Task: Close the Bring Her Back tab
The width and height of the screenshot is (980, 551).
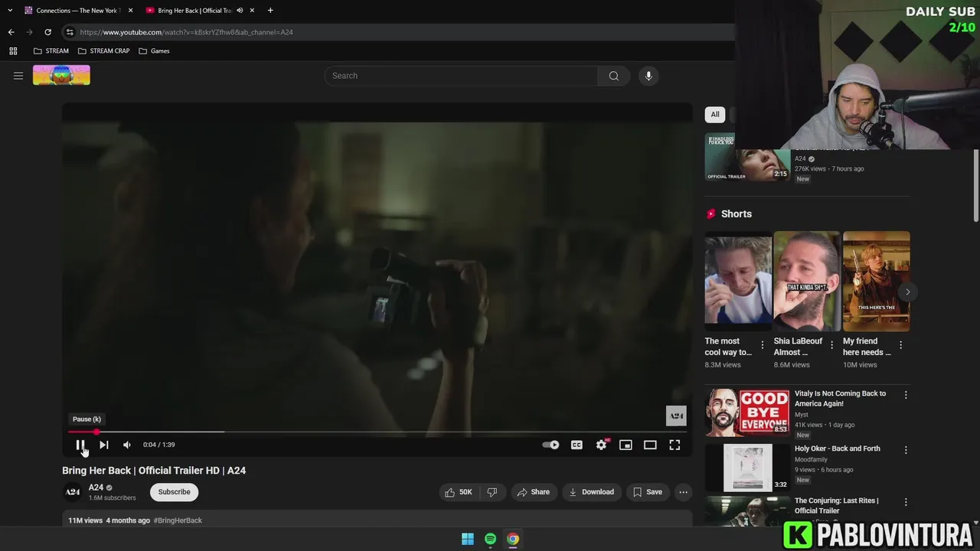Action: point(252,11)
